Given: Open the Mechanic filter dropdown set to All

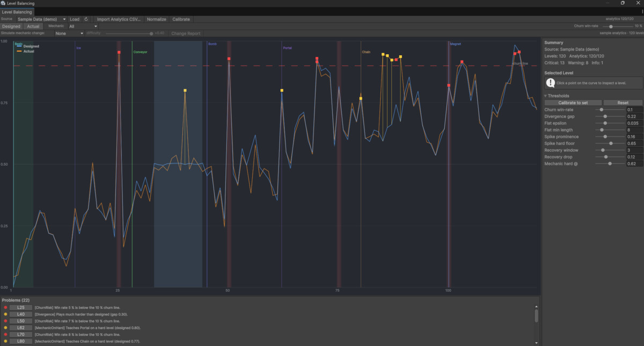Looking at the screenshot, I should tap(83, 26).
